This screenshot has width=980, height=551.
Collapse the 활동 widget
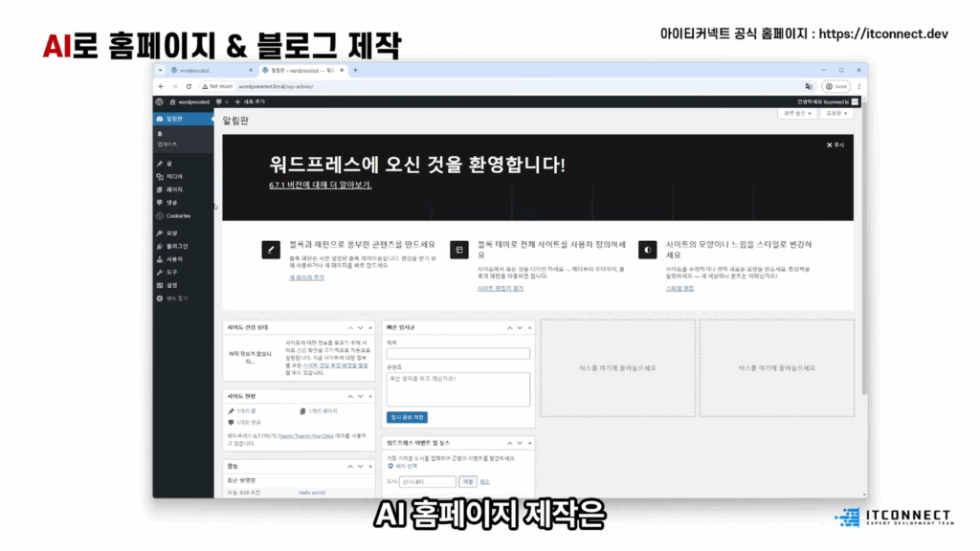[x=370, y=467]
